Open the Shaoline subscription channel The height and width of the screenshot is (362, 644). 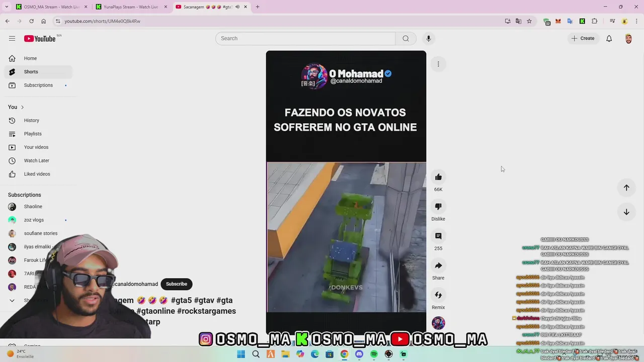click(x=38, y=207)
